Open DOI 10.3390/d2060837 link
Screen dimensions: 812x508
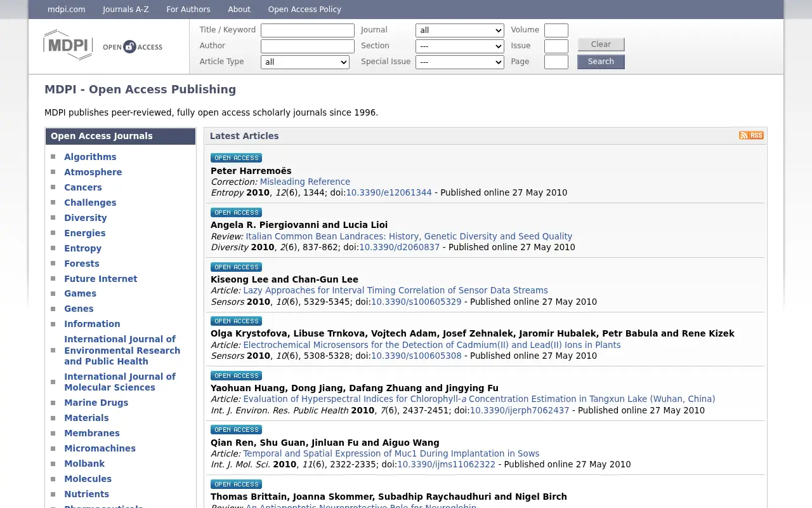(400, 247)
